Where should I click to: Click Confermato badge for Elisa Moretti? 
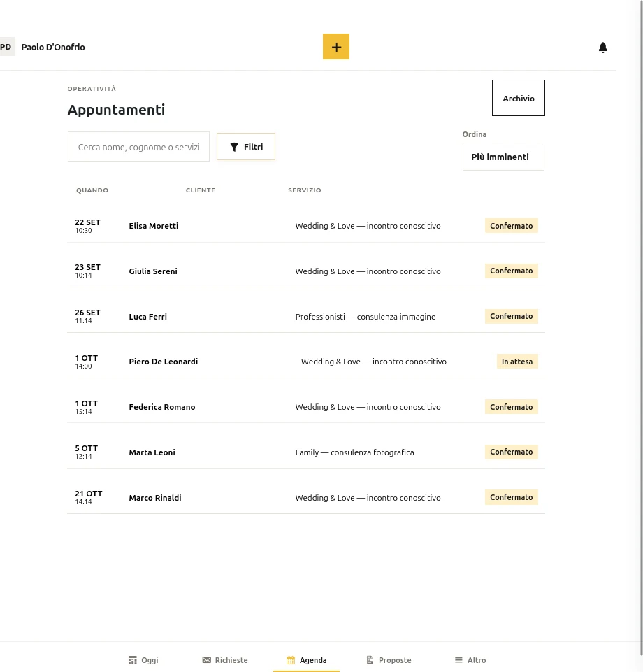[x=512, y=226]
